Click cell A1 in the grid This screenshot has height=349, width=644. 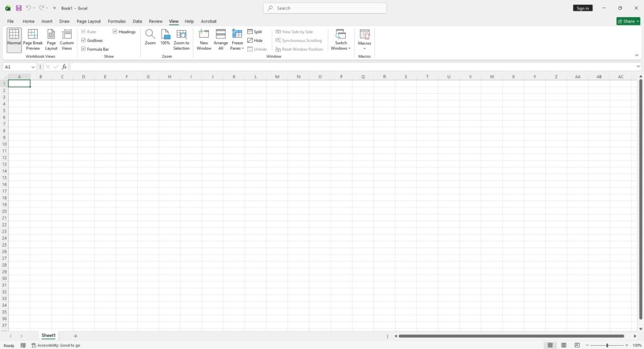tap(19, 84)
